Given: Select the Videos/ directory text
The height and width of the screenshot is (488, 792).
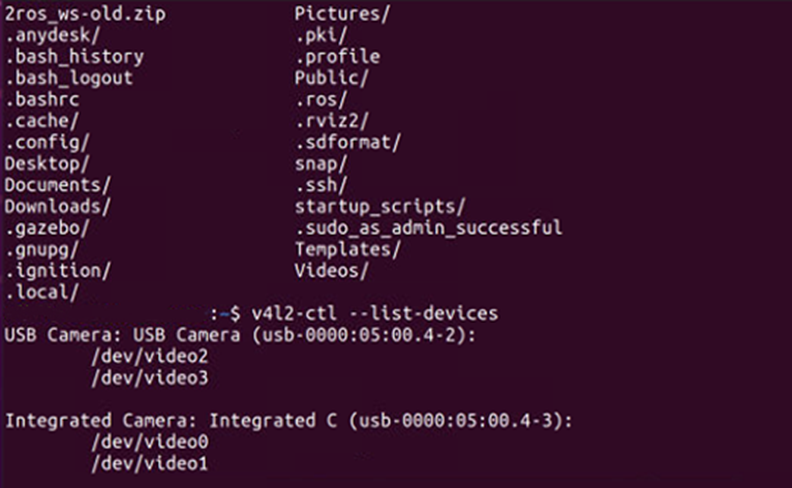Looking at the screenshot, I should pyautogui.click(x=332, y=271).
